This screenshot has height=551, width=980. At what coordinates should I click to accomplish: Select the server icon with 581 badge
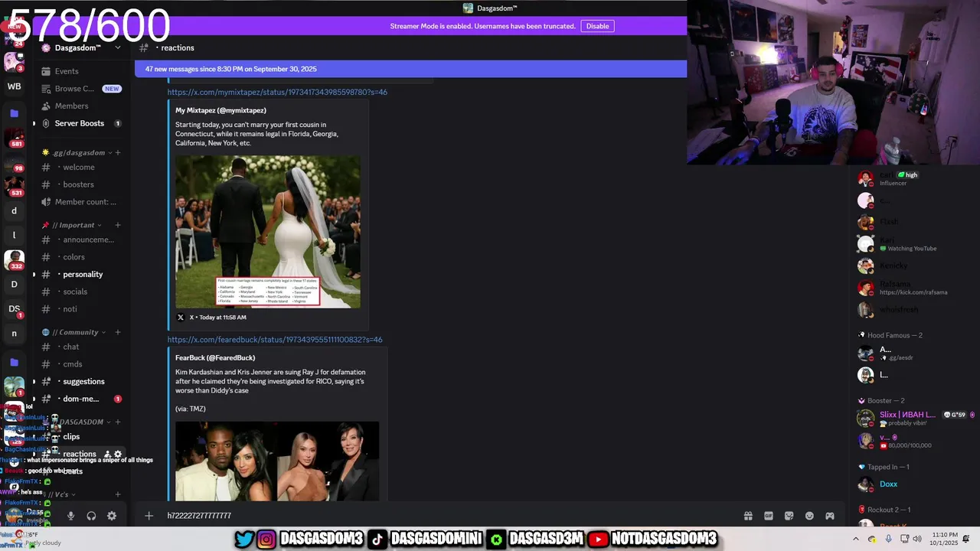(x=14, y=138)
